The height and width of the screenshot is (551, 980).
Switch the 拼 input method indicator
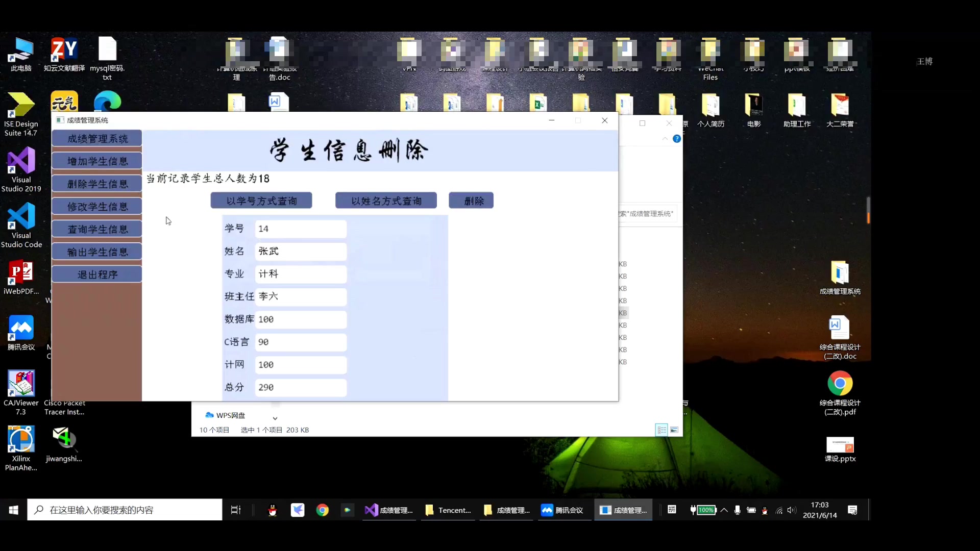pos(671,510)
